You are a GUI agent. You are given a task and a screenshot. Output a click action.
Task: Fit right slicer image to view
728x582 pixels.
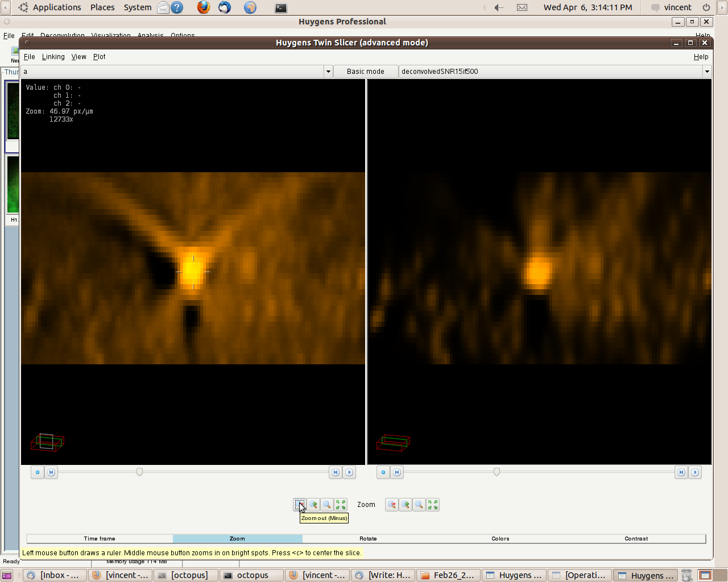[x=433, y=505]
